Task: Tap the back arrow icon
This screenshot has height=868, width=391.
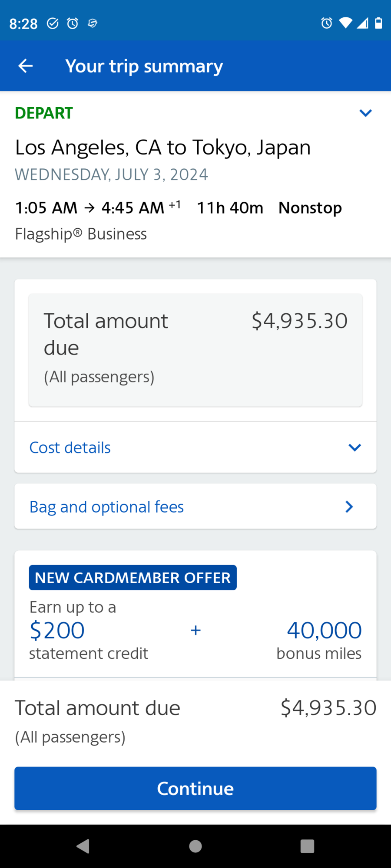Action: coord(25,66)
